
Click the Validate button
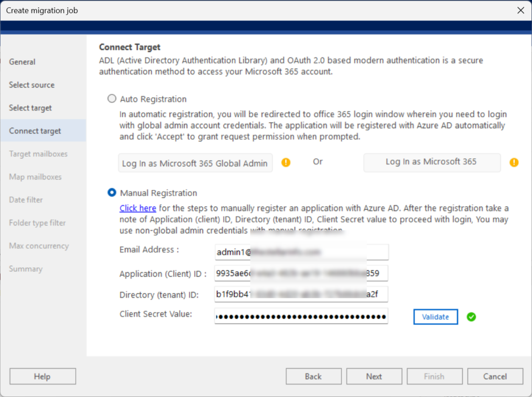(435, 317)
